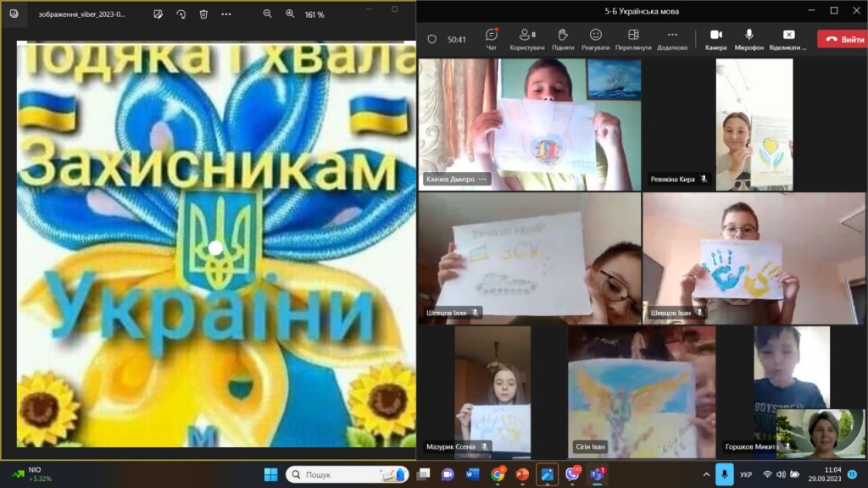The width and height of the screenshot is (868, 488).
Task: Open Microsoft Teams from the taskbar
Action: click(598, 474)
